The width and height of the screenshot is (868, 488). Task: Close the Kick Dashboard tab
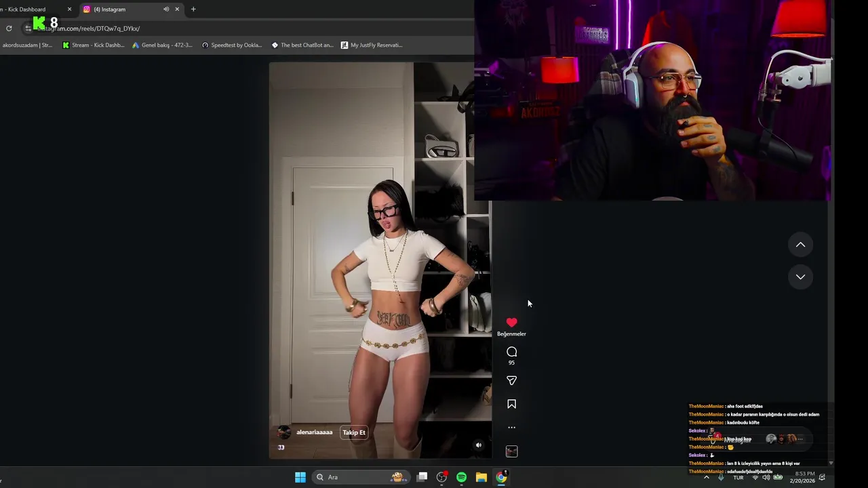[69, 9]
